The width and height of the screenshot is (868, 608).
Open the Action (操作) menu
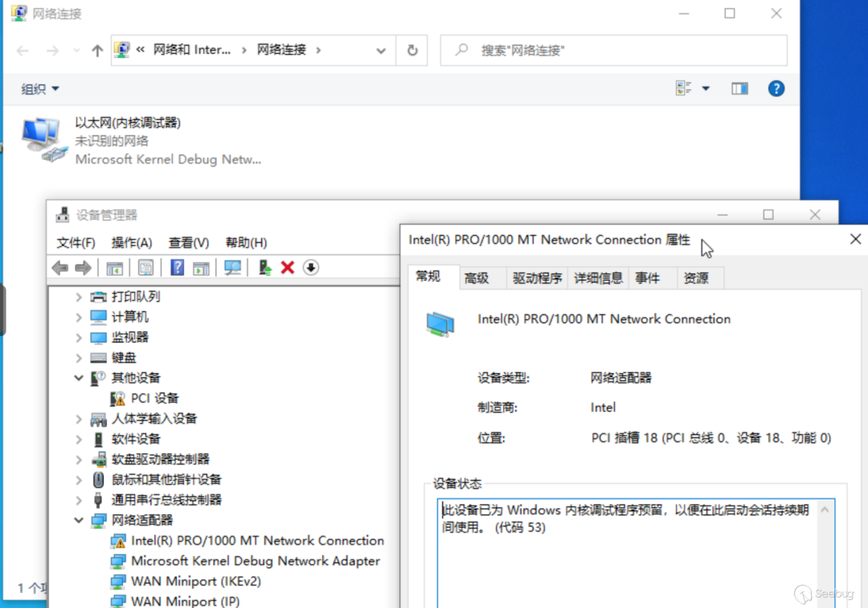tap(132, 243)
